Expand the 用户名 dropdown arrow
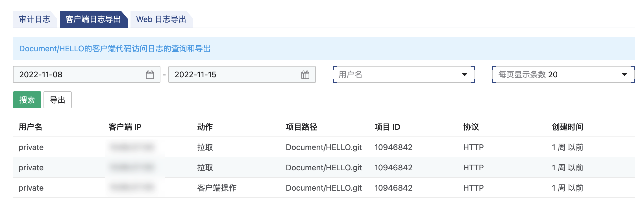 (x=464, y=75)
